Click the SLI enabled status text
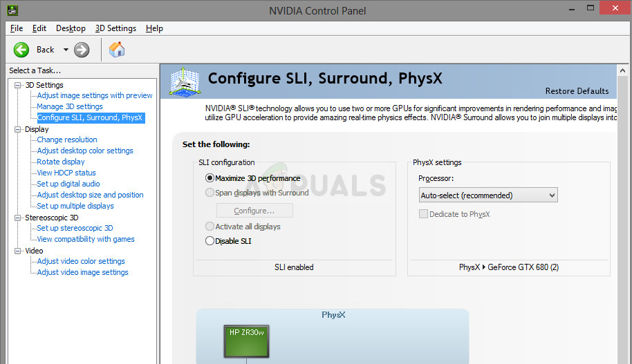 (x=294, y=267)
